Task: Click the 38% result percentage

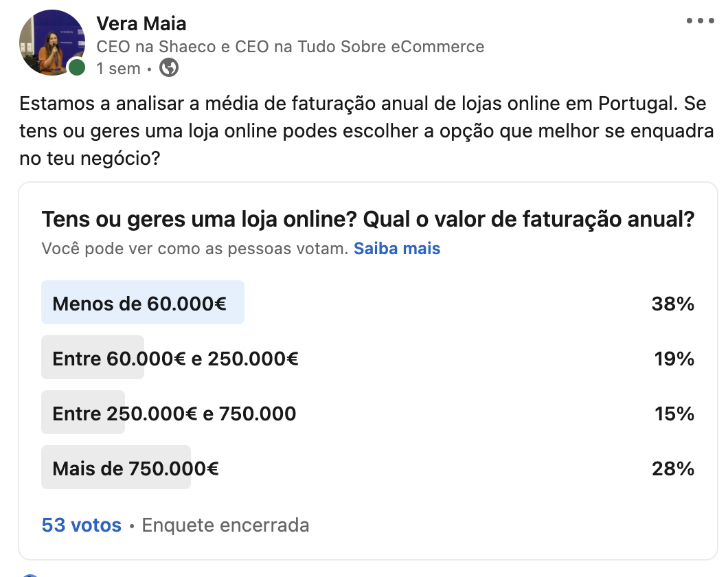Action: pos(672,303)
